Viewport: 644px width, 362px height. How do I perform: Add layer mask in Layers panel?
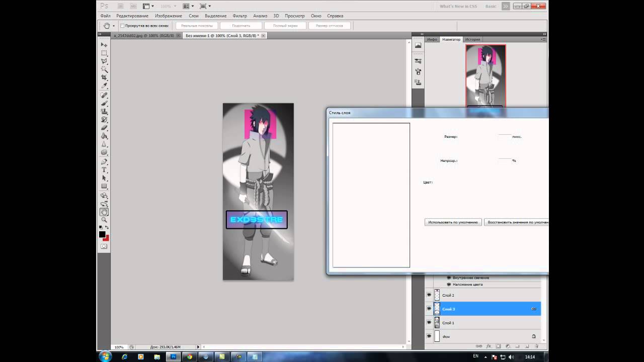point(498,346)
